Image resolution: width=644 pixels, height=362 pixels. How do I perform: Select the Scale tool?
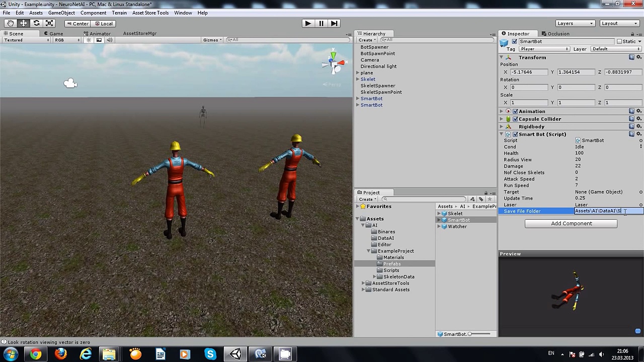[49, 23]
